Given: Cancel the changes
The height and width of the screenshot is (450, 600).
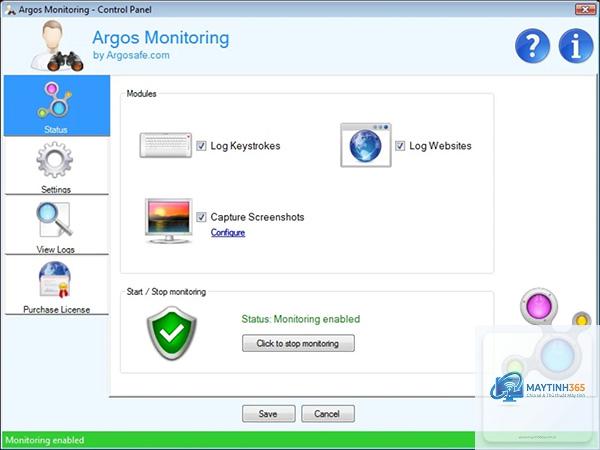Looking at the screenshot, I should click(328, 414).
